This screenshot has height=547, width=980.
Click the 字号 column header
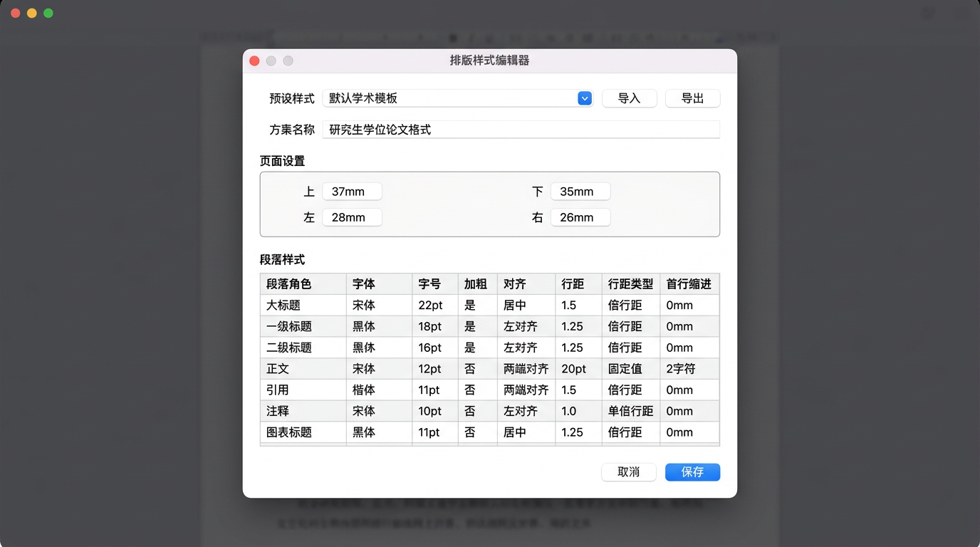pos(435,284)
